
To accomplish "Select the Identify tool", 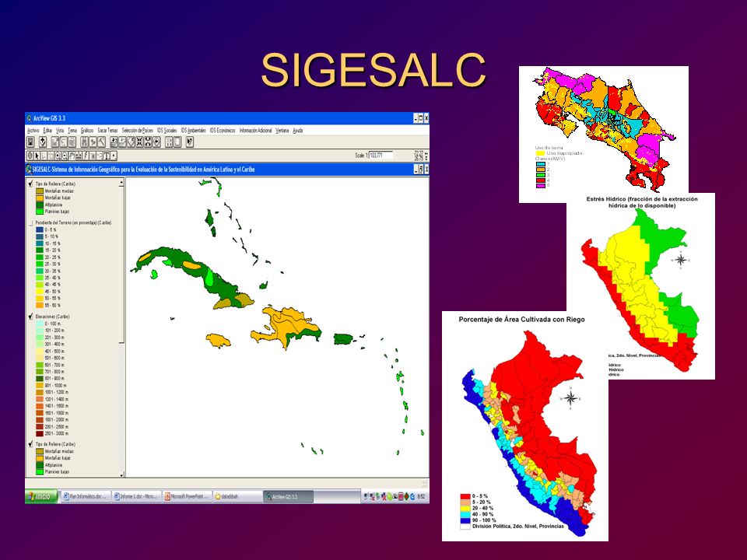I will 30,156.
